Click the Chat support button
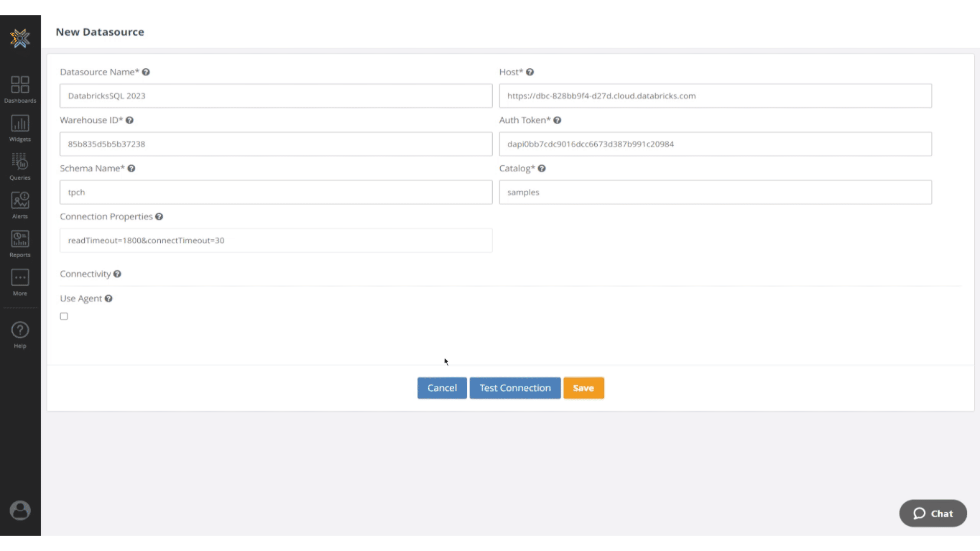Screen dimensions: 980x551 click(x=933, y=513)
